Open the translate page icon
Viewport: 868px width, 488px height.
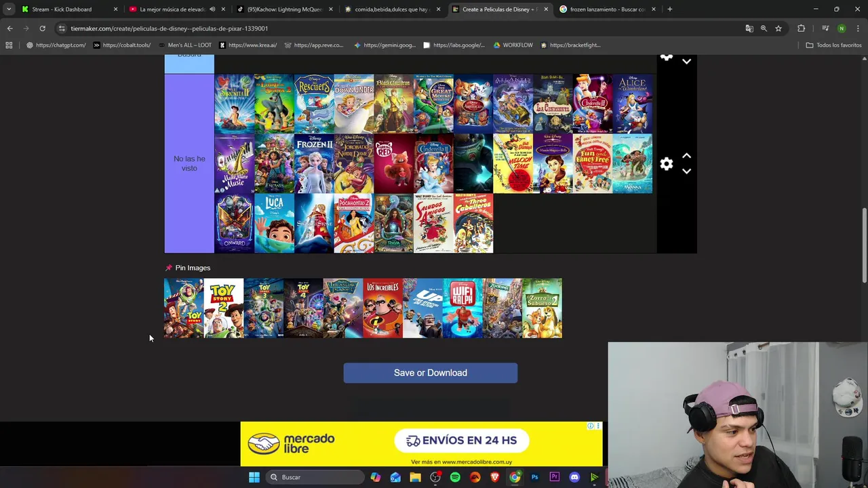point(749,28)
